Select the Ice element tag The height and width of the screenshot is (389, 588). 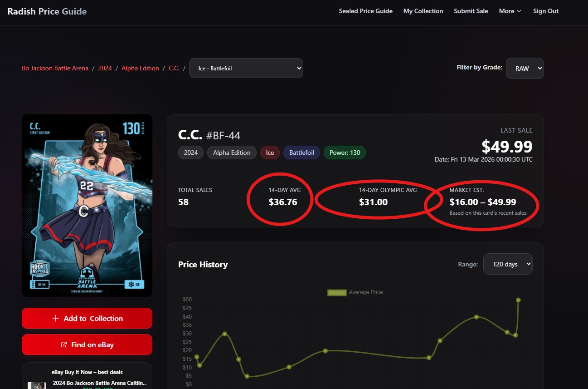[x=270, y=153]
